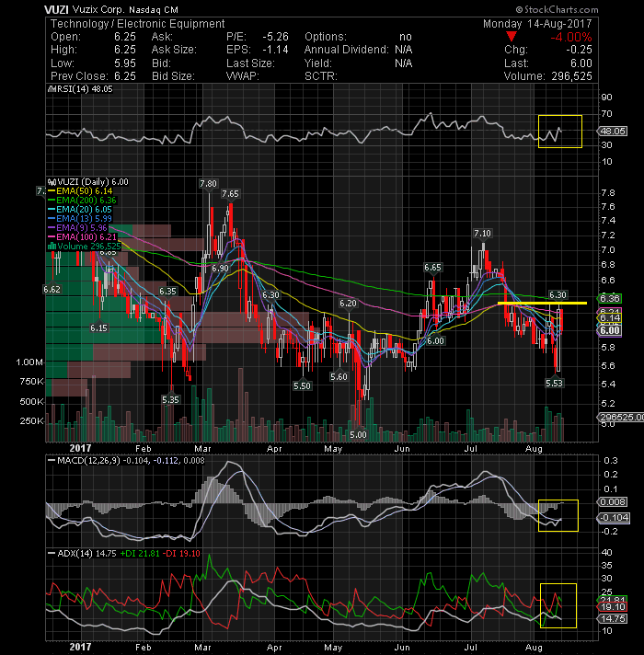This screenshot has width=644, height=655.
Task: Click the RSI(14) 48.05 legend text
Action: tap(85, 89)
